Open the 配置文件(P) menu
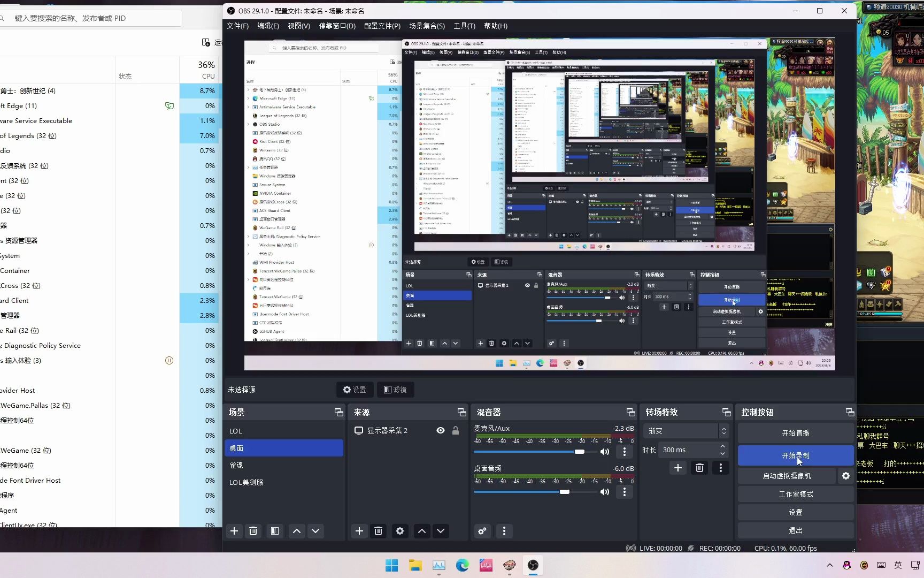924x578 pixels. 382,26
